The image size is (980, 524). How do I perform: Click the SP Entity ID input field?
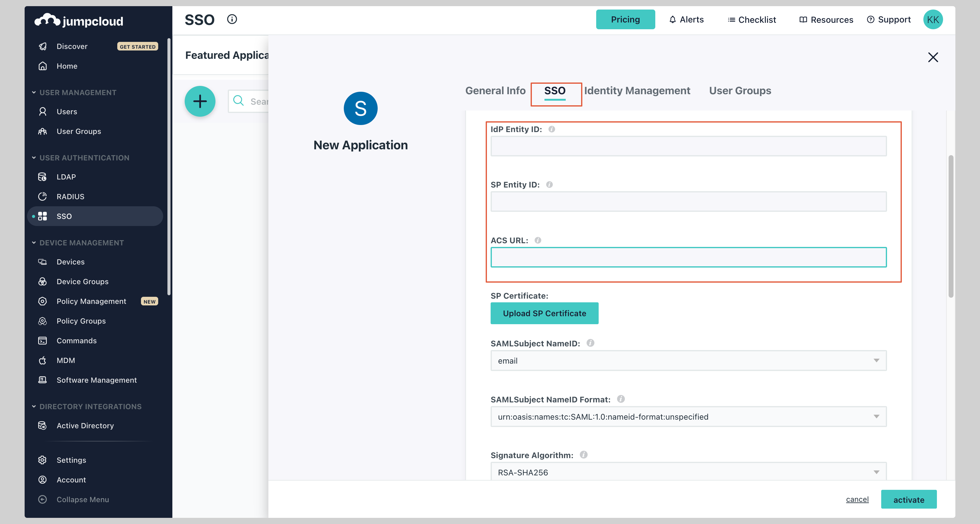(688, 201)
